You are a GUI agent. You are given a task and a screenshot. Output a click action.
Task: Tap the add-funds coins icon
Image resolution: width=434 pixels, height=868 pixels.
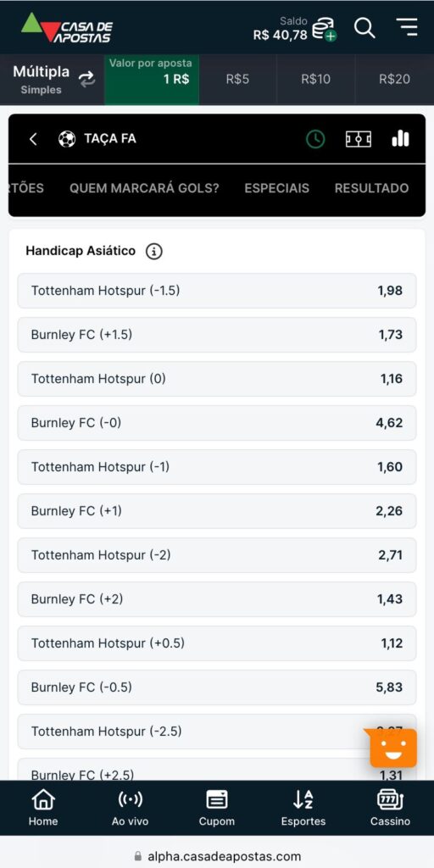pos(324,30)
